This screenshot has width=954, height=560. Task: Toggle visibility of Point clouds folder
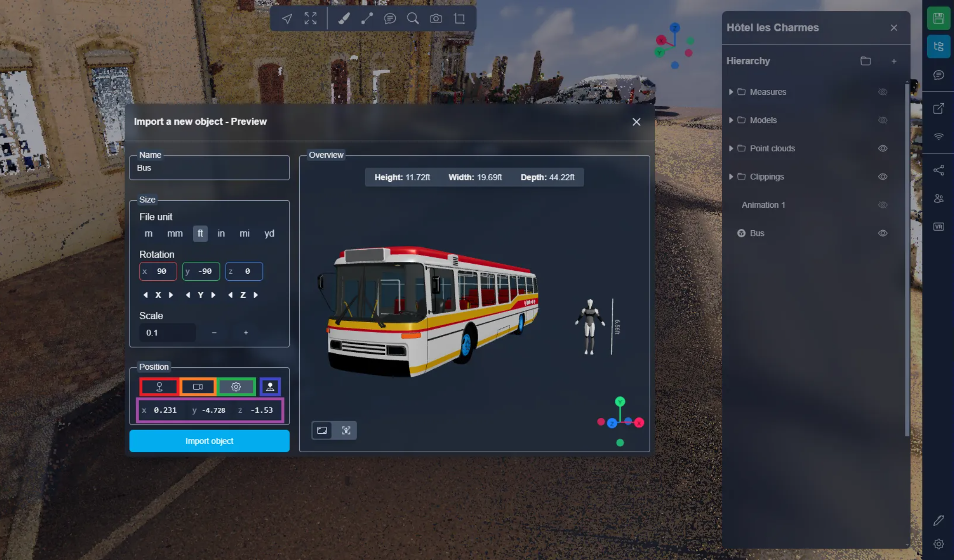click(882, 148)
